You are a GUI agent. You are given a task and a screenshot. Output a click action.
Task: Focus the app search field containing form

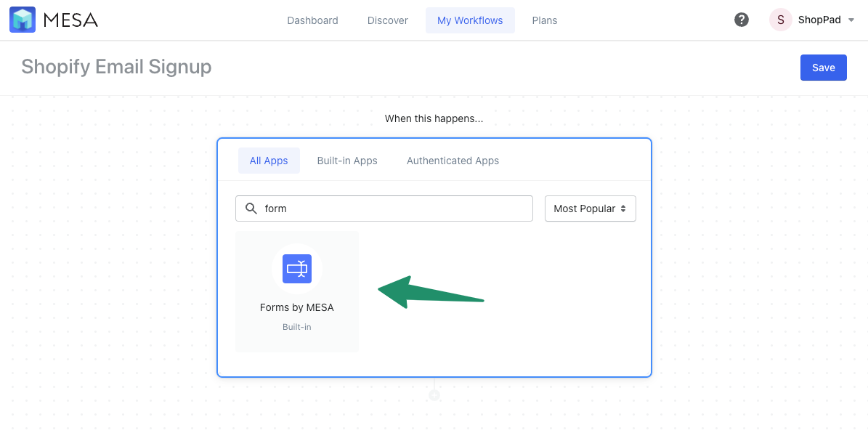point(384,209)
